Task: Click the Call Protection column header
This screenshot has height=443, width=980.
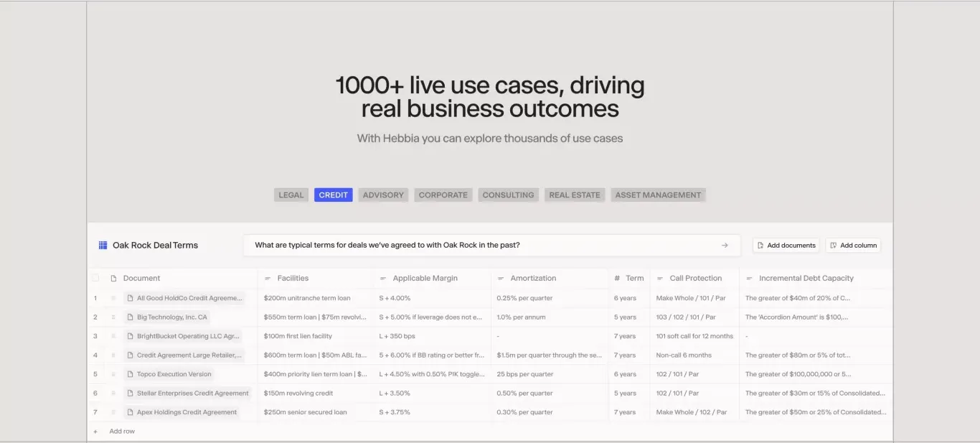Action: point(695,279)
